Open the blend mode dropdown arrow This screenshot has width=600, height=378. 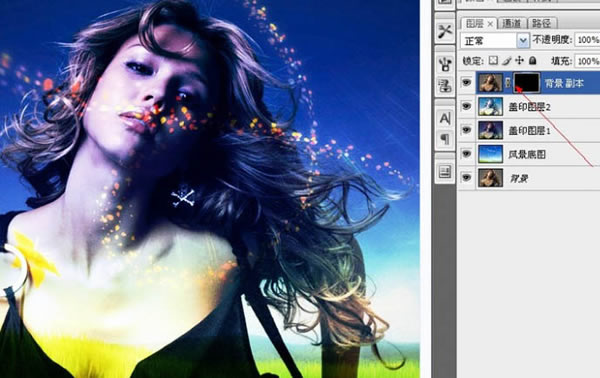click(523, 41)
